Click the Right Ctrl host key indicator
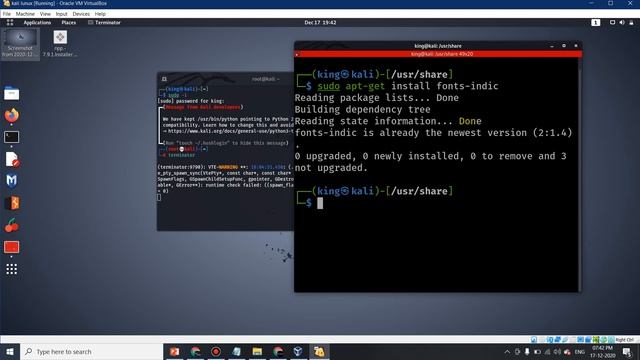640x360 pixels. pyautogui.click(x=624, y=340)
